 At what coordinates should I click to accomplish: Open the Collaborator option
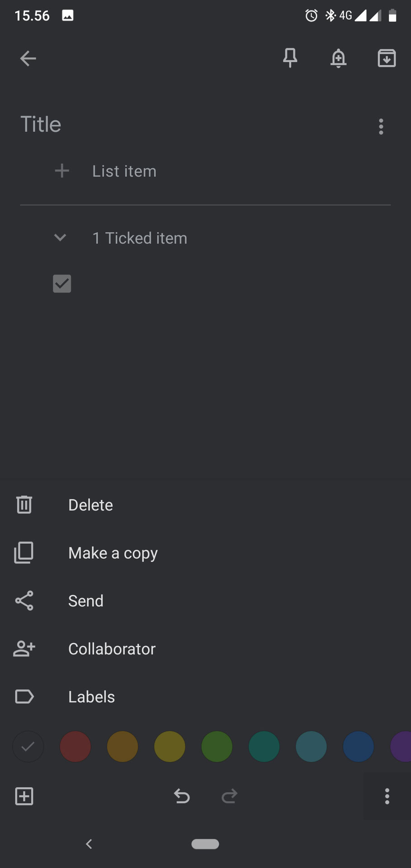(x=112, y=649)
